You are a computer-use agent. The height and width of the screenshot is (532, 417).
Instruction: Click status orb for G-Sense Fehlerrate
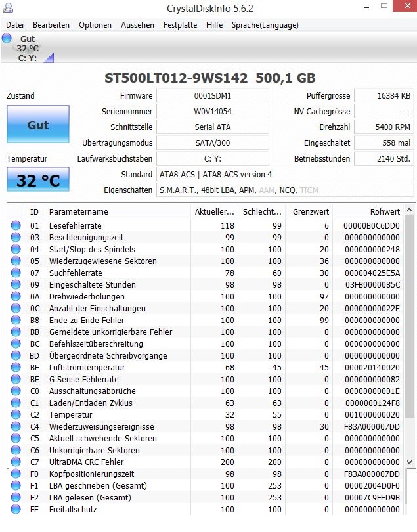(16, 379)
